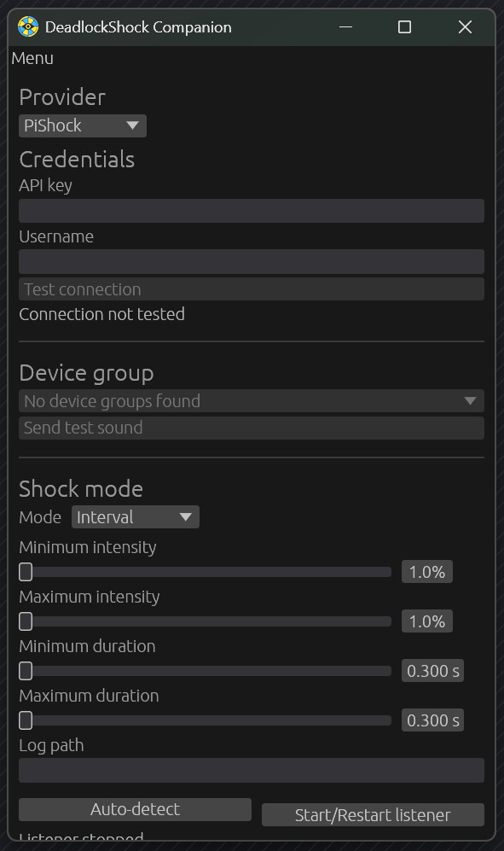The image size is (504, 851).
Task: Click Send test sound button
Action: [252, 428]
